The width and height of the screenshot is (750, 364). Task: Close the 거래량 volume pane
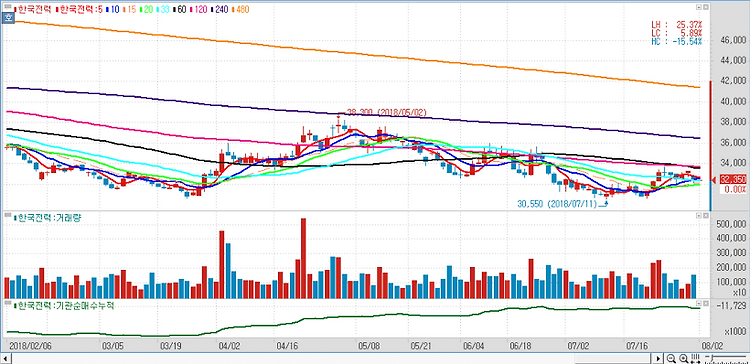pyautogui.click(x=705, y=216)
